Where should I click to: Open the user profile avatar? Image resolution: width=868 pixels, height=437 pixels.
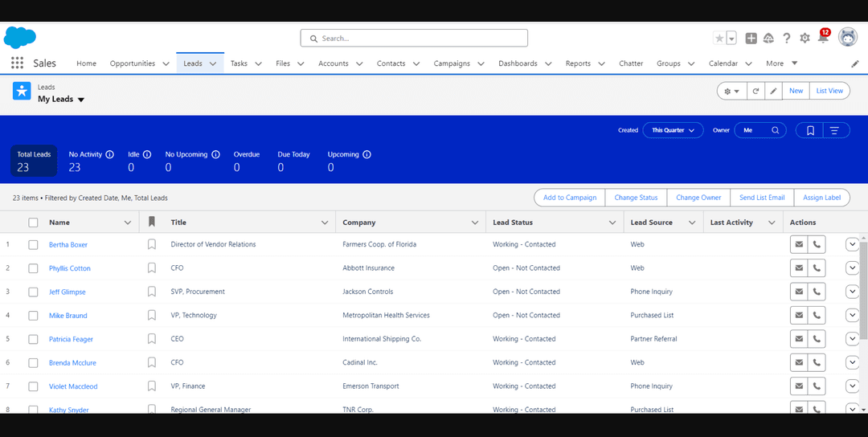pos(848,38)
